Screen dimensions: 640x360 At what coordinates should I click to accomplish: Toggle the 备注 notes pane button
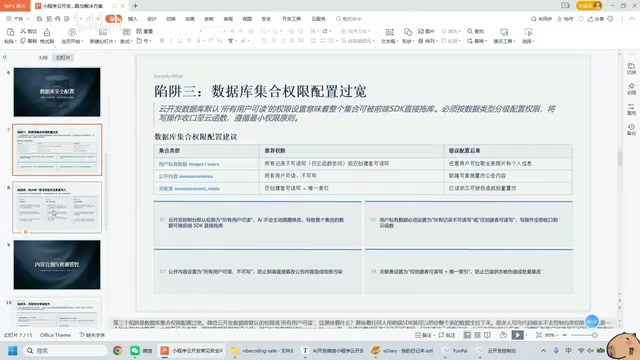(x=423, y=335)
